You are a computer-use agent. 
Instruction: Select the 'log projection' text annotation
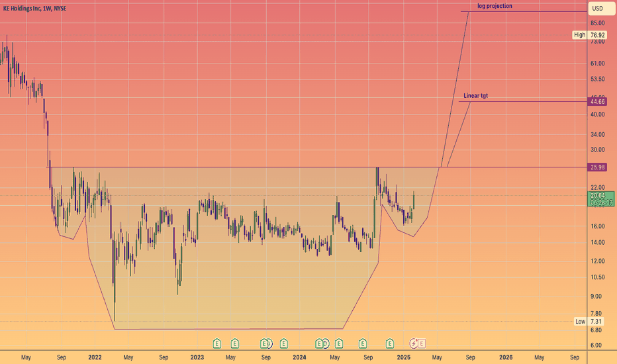point(495,6)
